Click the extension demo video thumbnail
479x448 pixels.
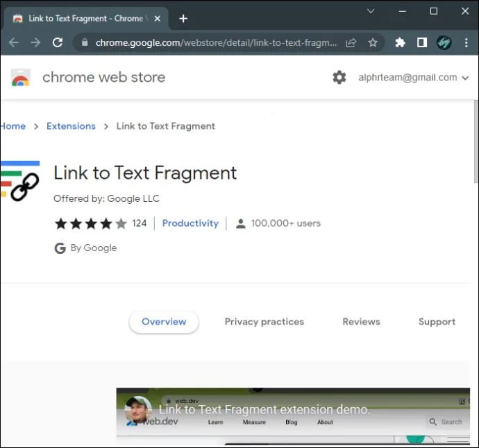tap(293, 416)
